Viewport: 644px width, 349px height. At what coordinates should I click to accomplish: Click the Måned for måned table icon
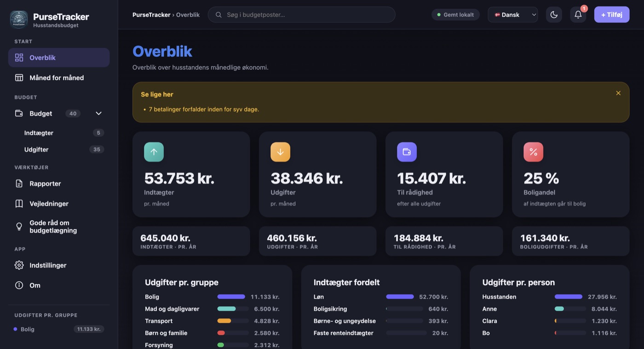(x=19, y=78)
